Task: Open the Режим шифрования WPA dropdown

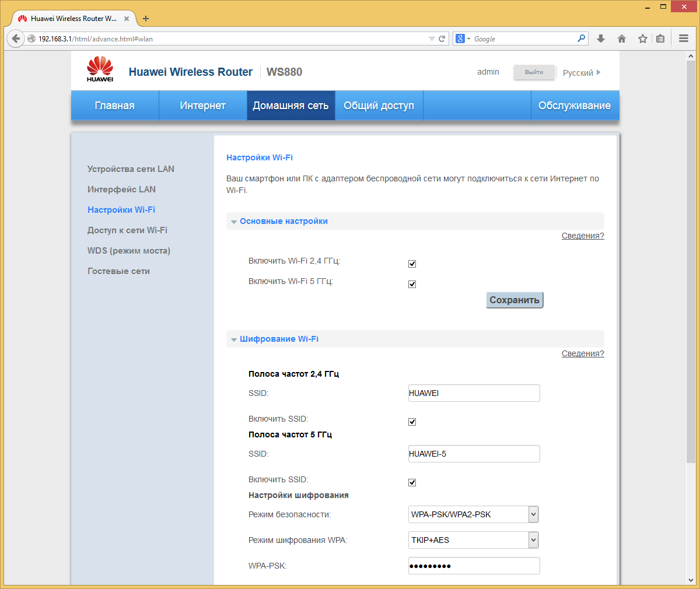Action: (x=474, y=540)
